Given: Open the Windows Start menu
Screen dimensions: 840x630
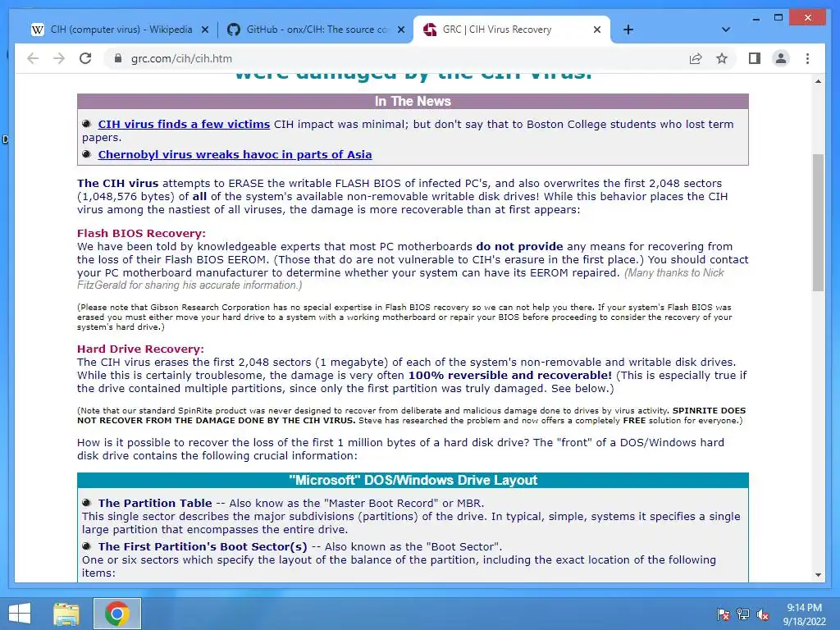Looking at the screenshot, I should (x=20, y=614).
